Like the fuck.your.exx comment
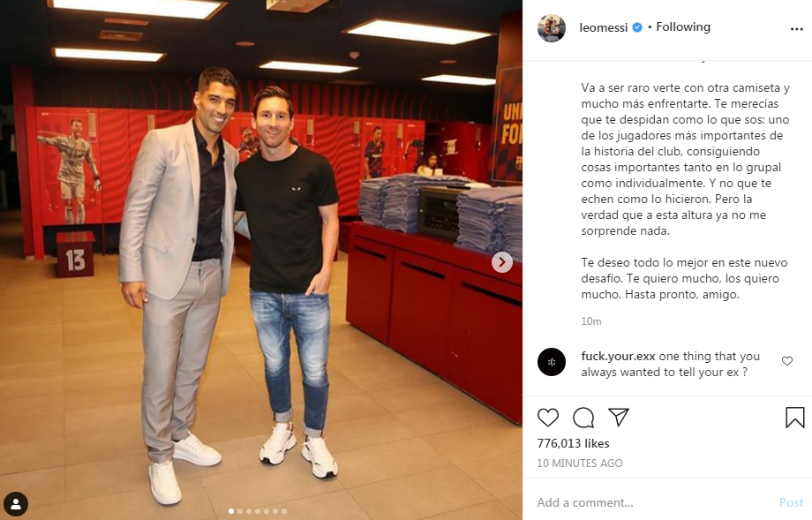This screenshot has width=812, height=520. 787,361
